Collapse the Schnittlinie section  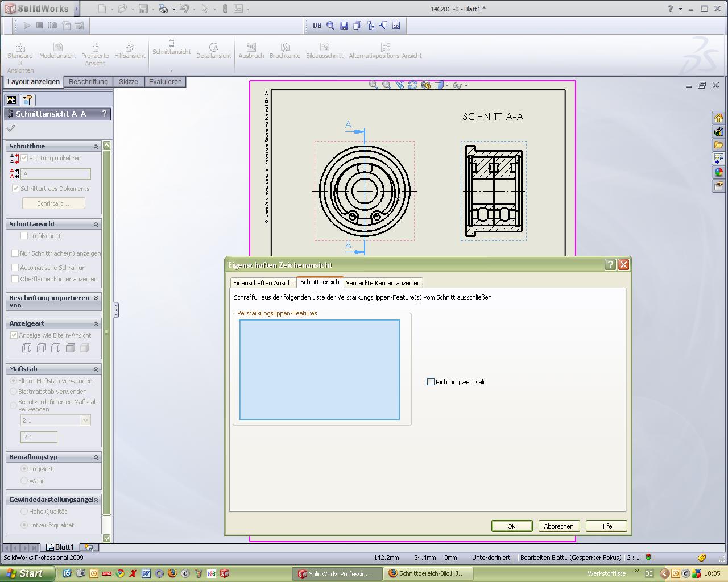point(96,147)
